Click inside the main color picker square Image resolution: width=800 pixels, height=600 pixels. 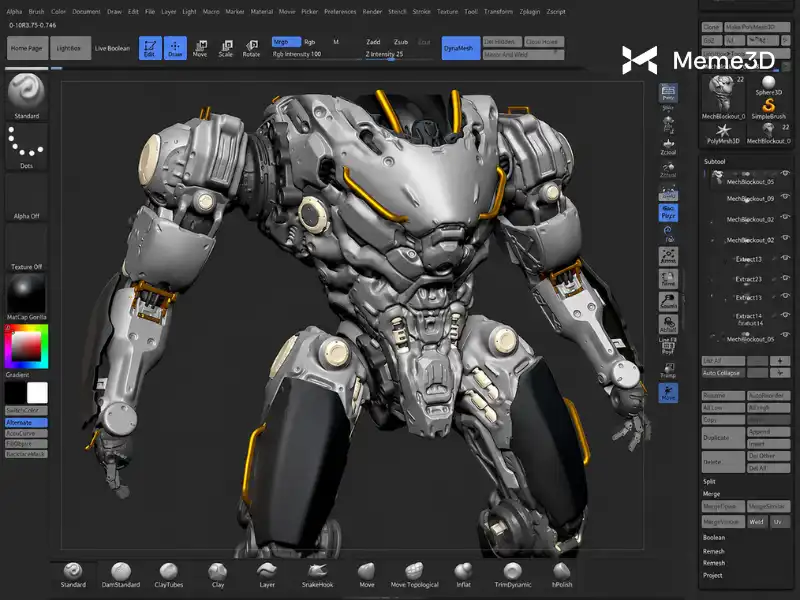(x=27, y=346)
